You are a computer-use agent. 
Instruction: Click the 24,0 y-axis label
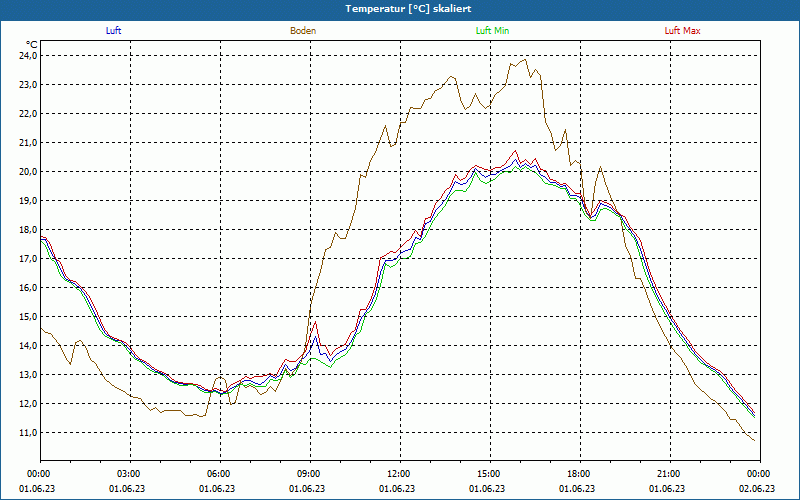point(29,56)
